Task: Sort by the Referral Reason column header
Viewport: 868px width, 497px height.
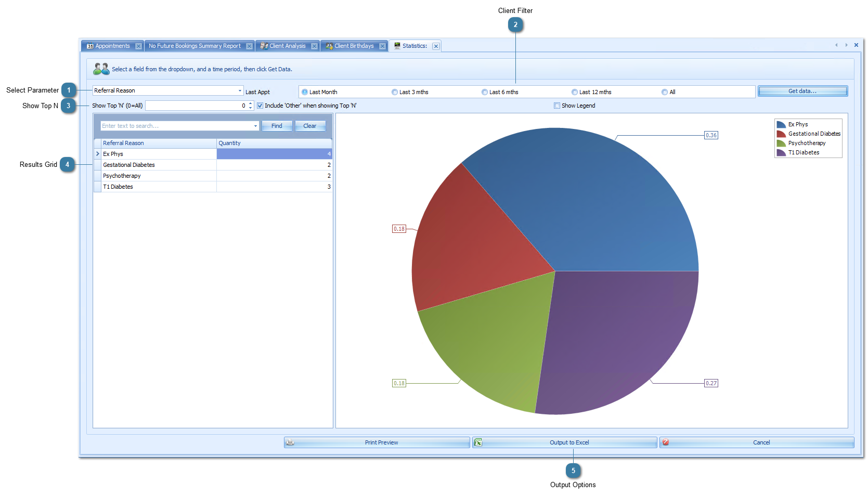Action: 159,143
